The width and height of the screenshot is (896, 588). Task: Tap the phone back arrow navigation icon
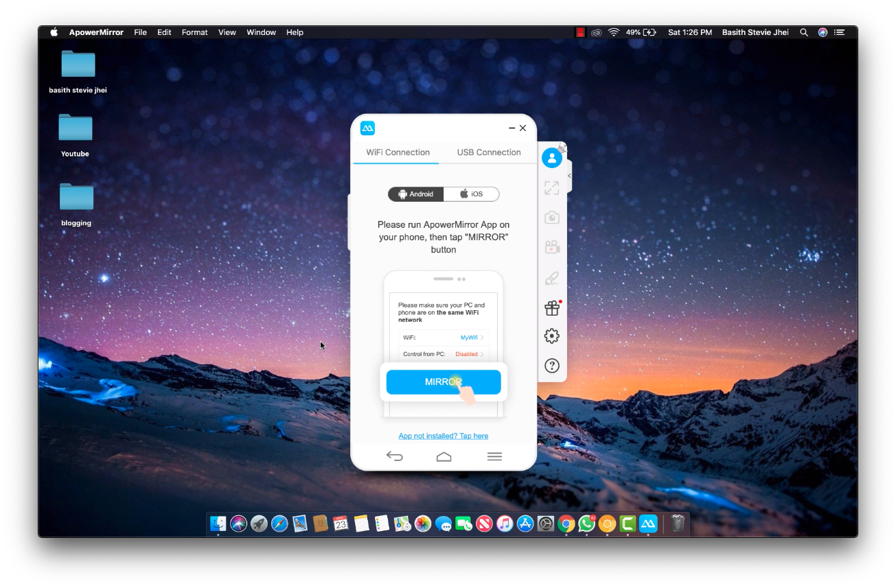(394, 456)
